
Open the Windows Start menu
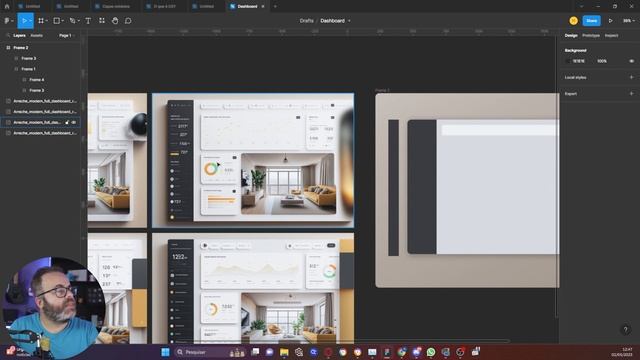(165, 352)
